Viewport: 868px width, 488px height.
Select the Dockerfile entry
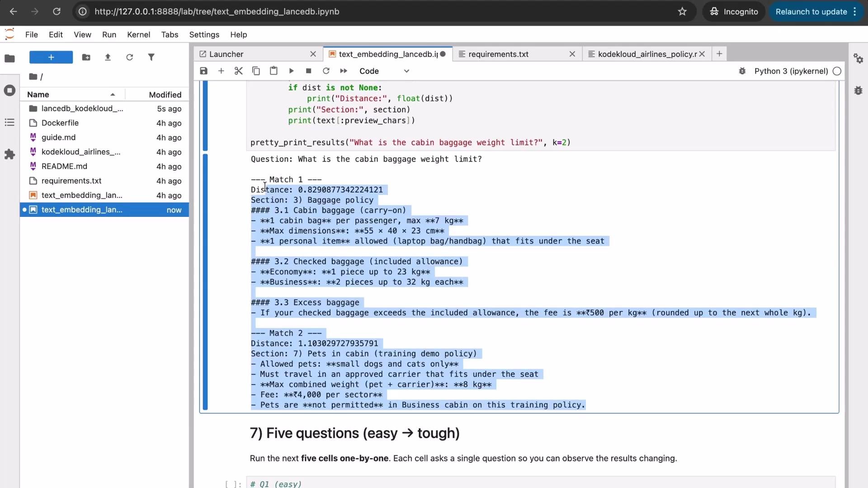(x=104, y=123)
